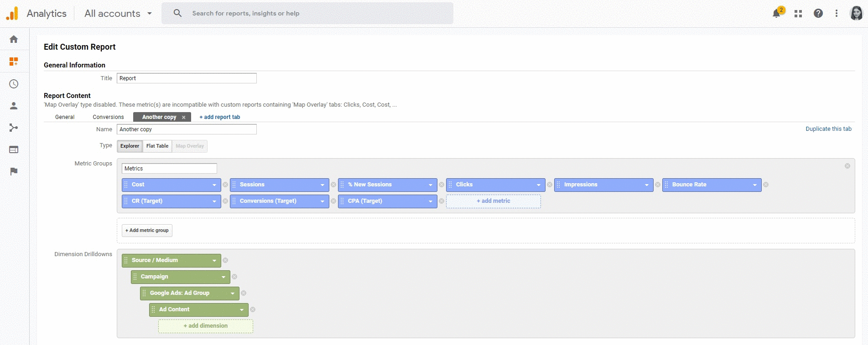Remove the Google Ads: Ad Group dimension
The image size is (868, 345).
tap(244, 293)
